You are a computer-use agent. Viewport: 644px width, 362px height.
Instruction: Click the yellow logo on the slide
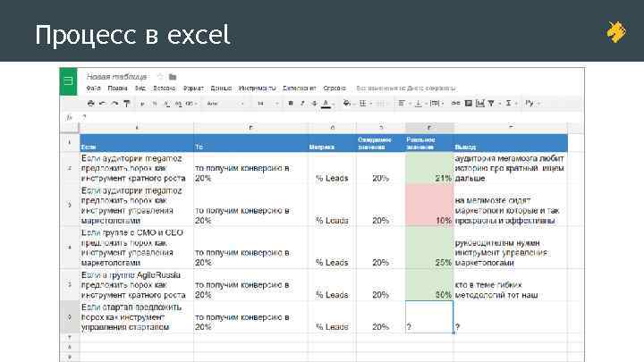pos(616,31)
